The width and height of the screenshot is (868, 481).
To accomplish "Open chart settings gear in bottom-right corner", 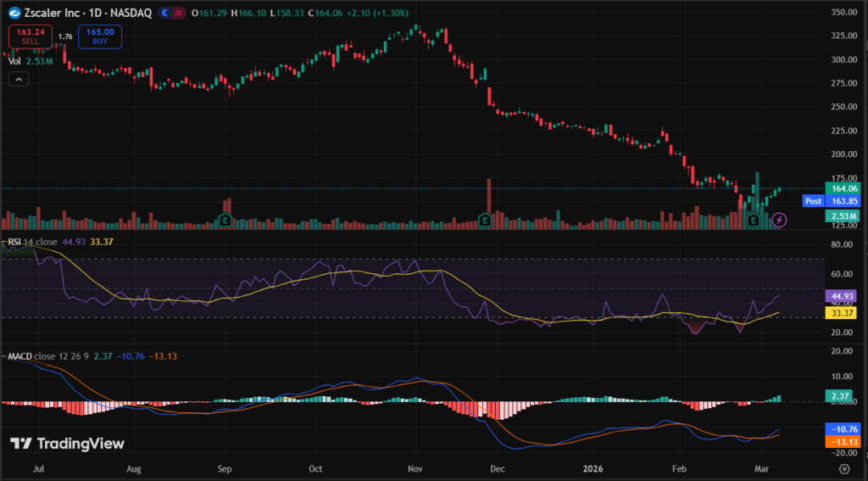I will click(x=844, y=467).
